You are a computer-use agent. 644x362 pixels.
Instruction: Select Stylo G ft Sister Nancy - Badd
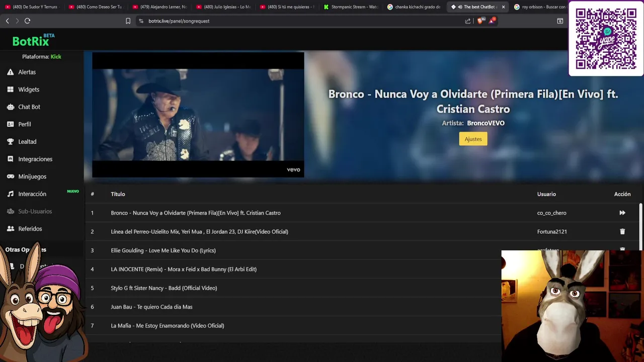click(164, 288)
